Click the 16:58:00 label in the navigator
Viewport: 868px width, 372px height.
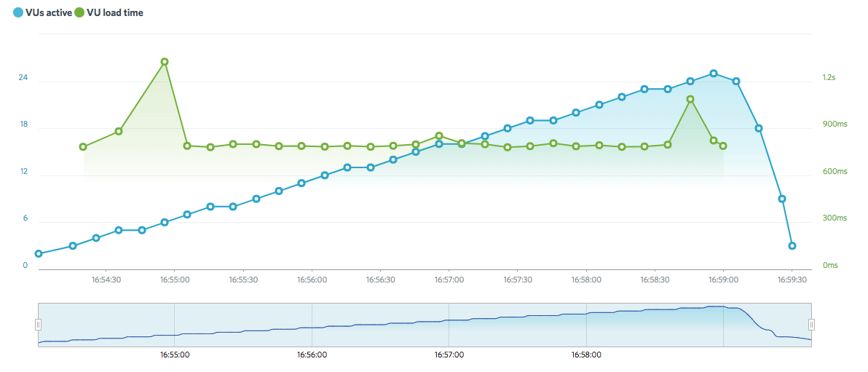click(586, 355)
